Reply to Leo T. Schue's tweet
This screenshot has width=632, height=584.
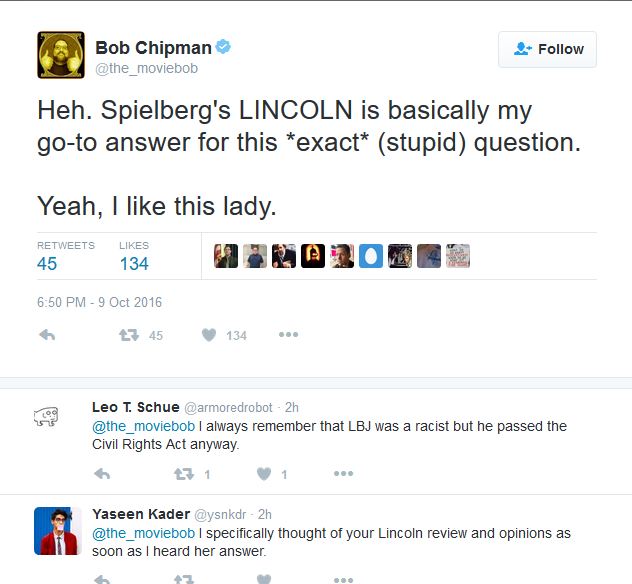(x=102, y=474)
